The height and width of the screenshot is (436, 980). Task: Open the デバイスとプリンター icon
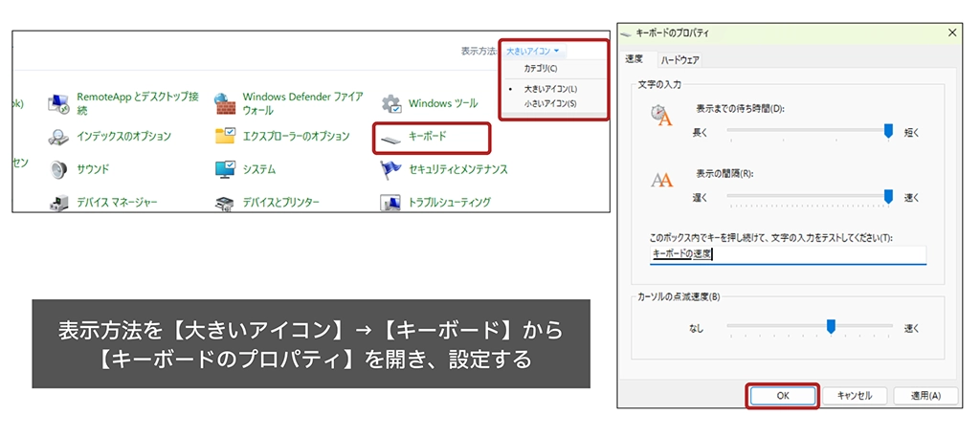coord(226,202)
